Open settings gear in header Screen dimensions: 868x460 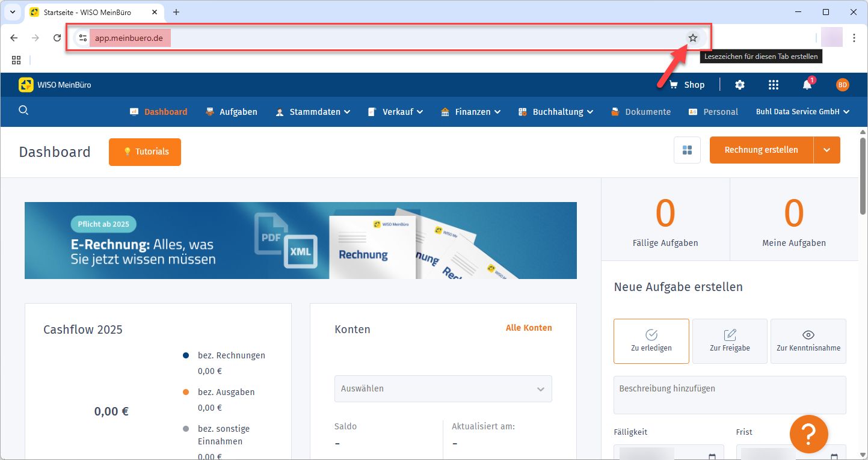coord(740,85)
